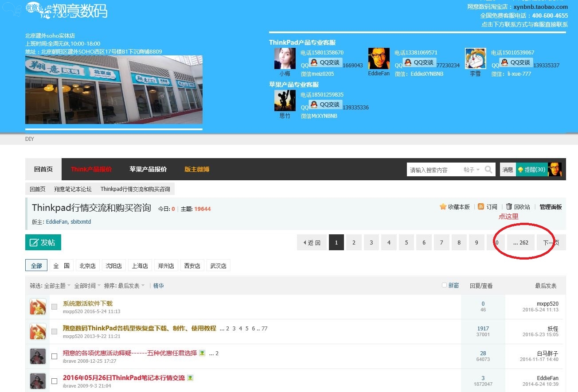Focus the 请输入搜索内容 search field
The image size is (578, 392).
tap(434, 170)
